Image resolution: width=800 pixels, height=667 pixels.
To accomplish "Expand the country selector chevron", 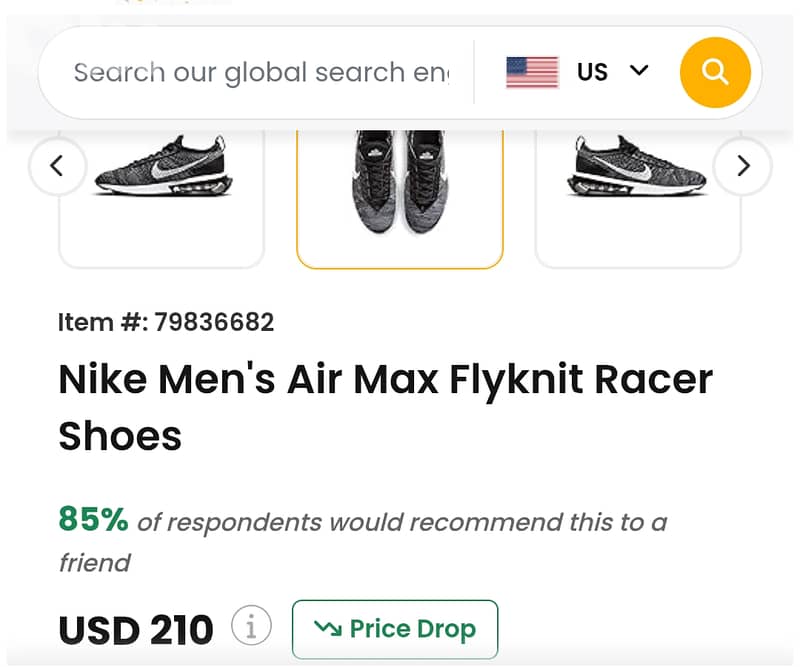I will (639, 71).
